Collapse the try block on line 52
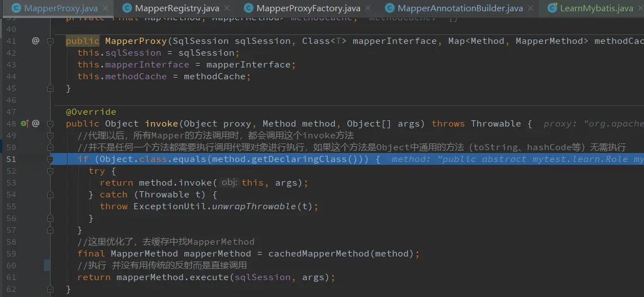 coord(50,171)
